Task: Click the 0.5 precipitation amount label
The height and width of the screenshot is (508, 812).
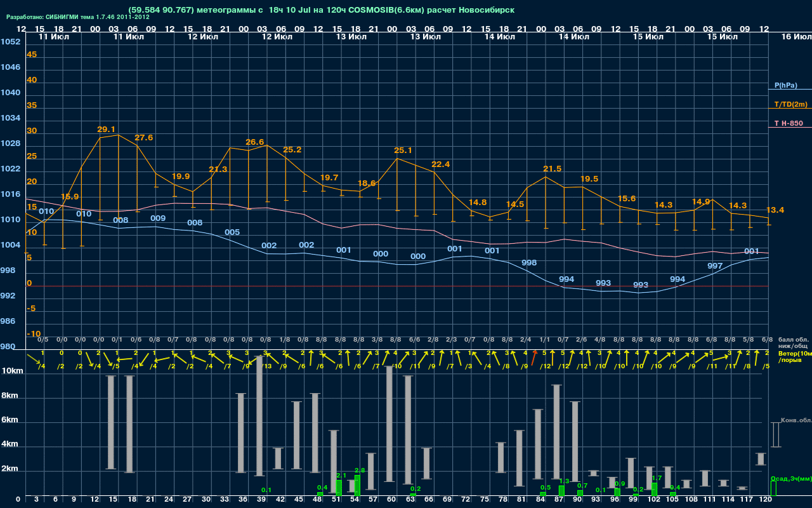Action: 546,488
